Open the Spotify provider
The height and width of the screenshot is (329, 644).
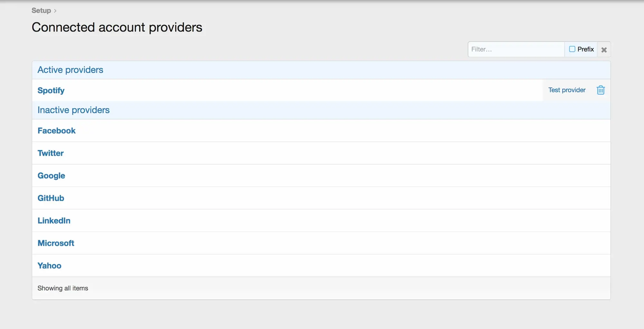[x=51, y=90]
